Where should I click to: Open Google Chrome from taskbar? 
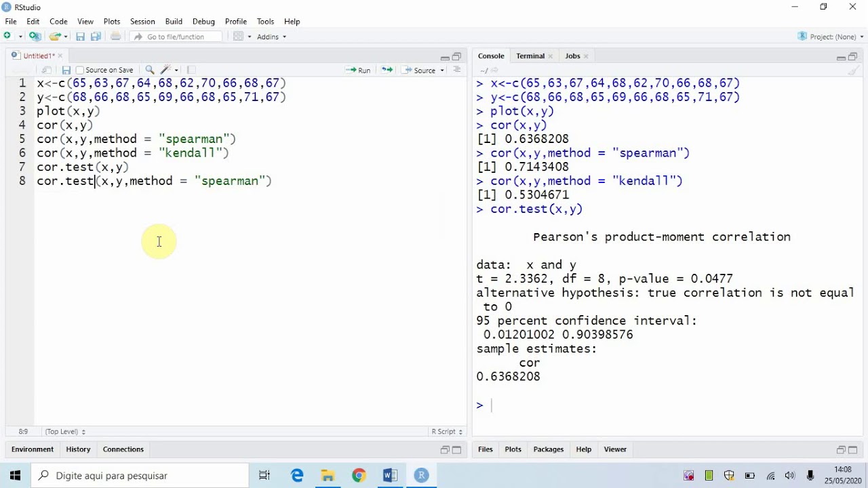(x=359, y=476)
